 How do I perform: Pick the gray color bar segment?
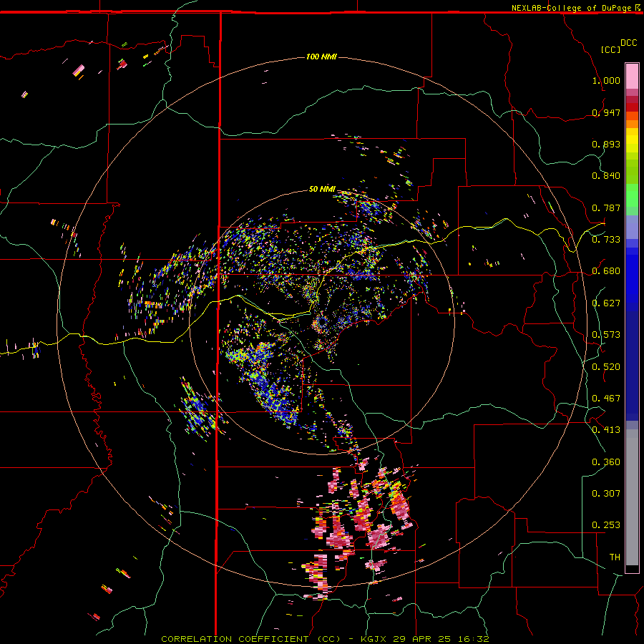coord(632,497)
